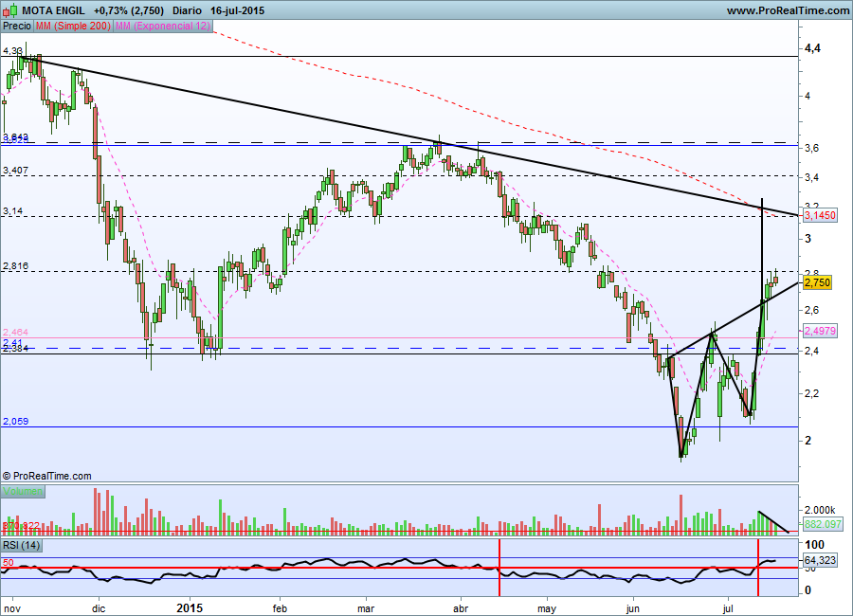
Task: Click the 2015 label on time axis
Action: tap(190, 607)
